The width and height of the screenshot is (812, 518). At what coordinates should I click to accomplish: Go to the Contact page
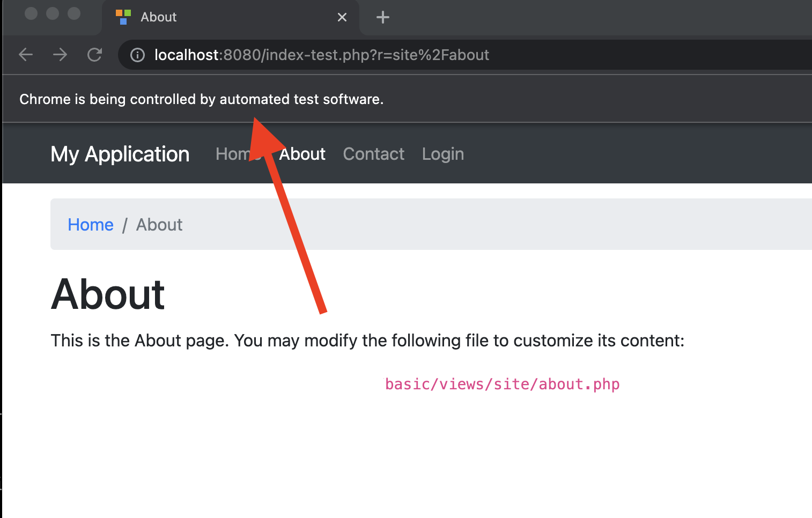[x=373, y=154]
